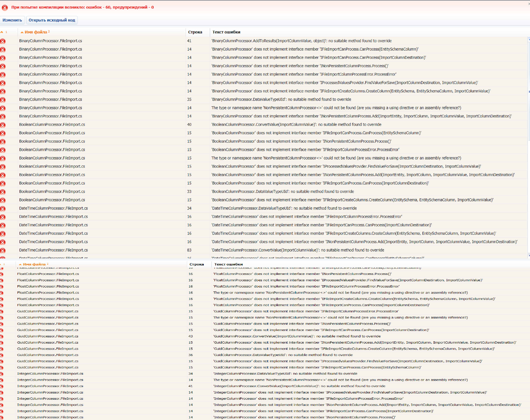This screenshot has width=530, height=420.
Task: Click error icon of DateTimeColumnProcessor CreateColumn row
Action: point(3,234)
